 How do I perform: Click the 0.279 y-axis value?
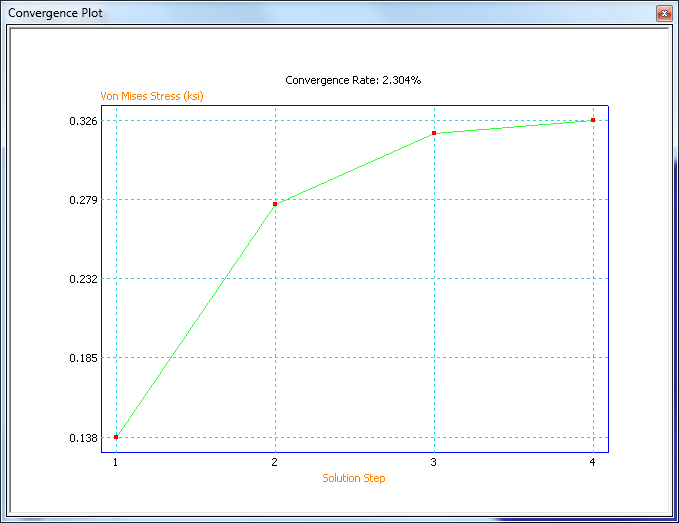pos(84,200)
